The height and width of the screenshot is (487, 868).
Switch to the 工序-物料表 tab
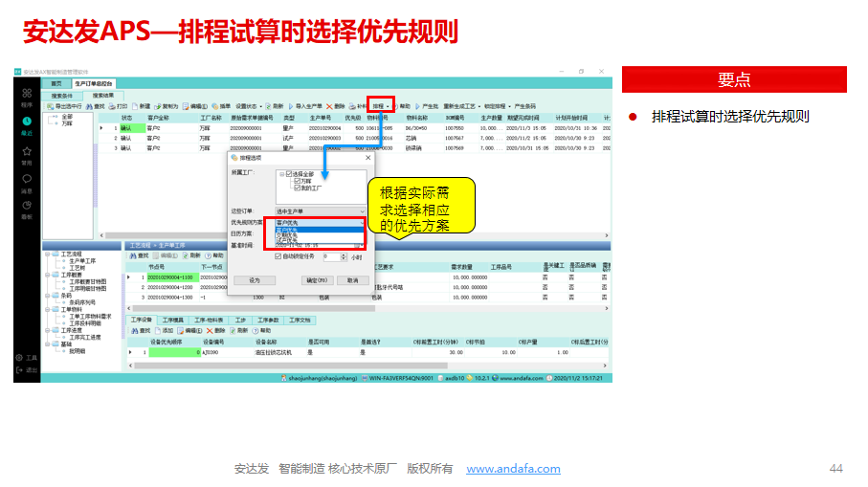(208, 321)
